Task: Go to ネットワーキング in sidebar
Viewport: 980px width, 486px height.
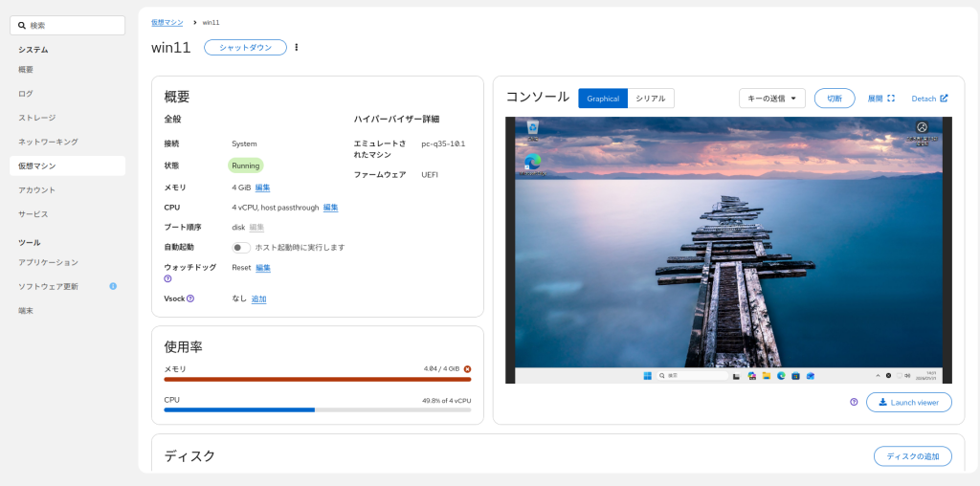Action: pyautogui.click(x=48, y=142)
